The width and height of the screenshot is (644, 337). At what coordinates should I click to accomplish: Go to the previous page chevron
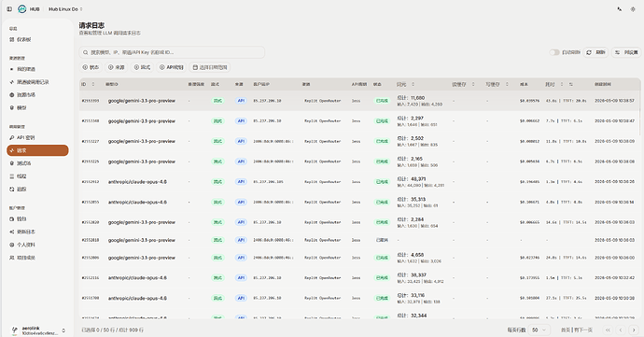(621, 330)
